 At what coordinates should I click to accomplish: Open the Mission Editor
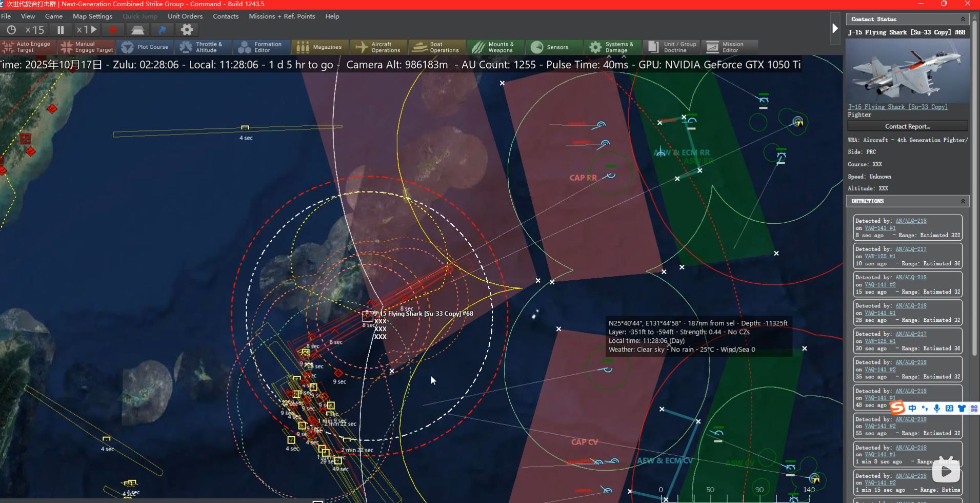730,47
